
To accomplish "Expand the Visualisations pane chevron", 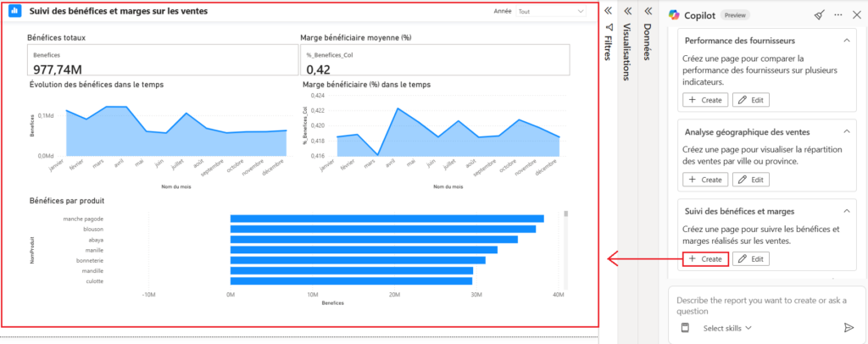I will pos(628,10).
